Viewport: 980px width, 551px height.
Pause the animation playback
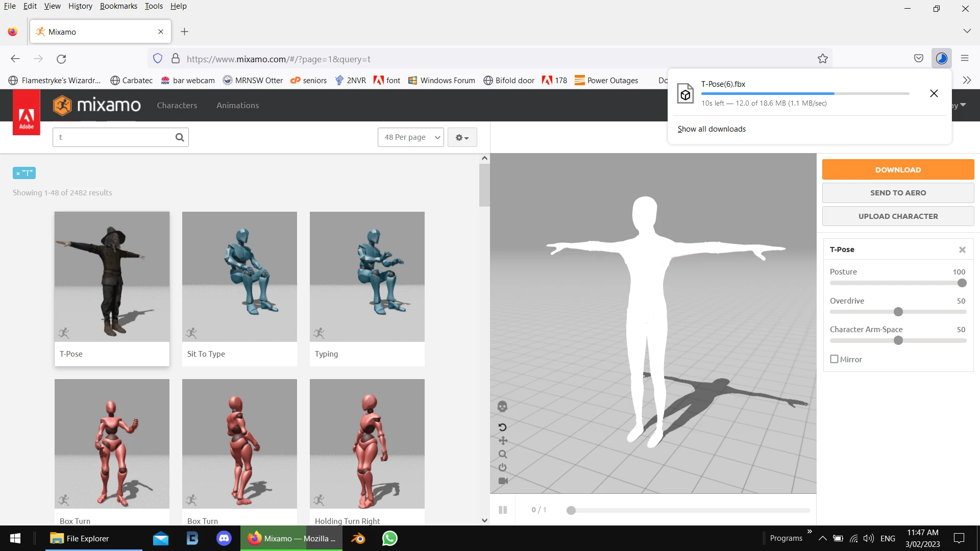[x=503, y=510]
